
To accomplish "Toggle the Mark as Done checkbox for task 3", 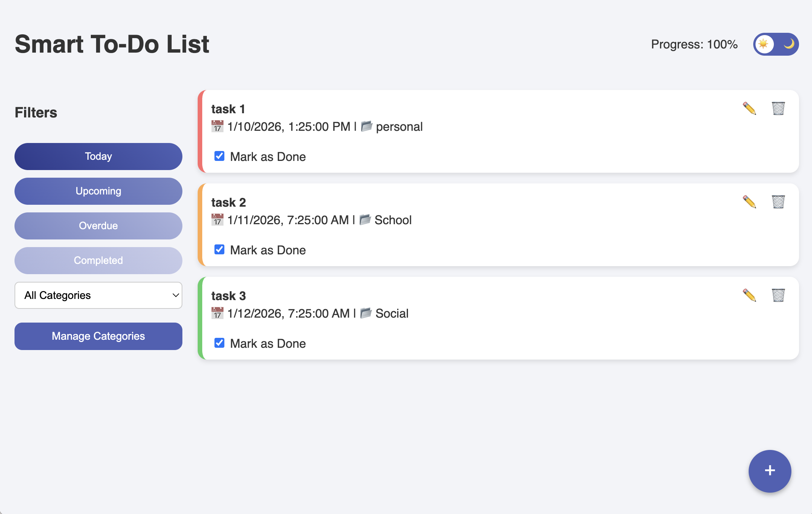I will click(219, 343).
